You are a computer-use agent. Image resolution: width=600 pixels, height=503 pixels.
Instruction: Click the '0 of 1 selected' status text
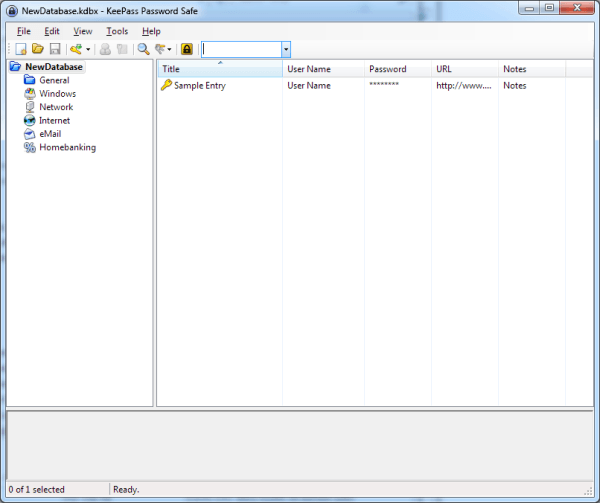point(37,490)
